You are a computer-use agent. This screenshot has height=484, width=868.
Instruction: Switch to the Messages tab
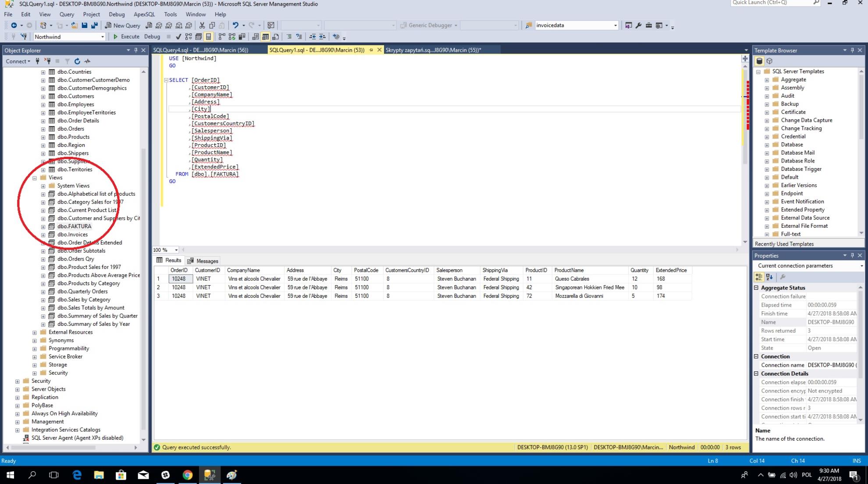pos(203,261)
